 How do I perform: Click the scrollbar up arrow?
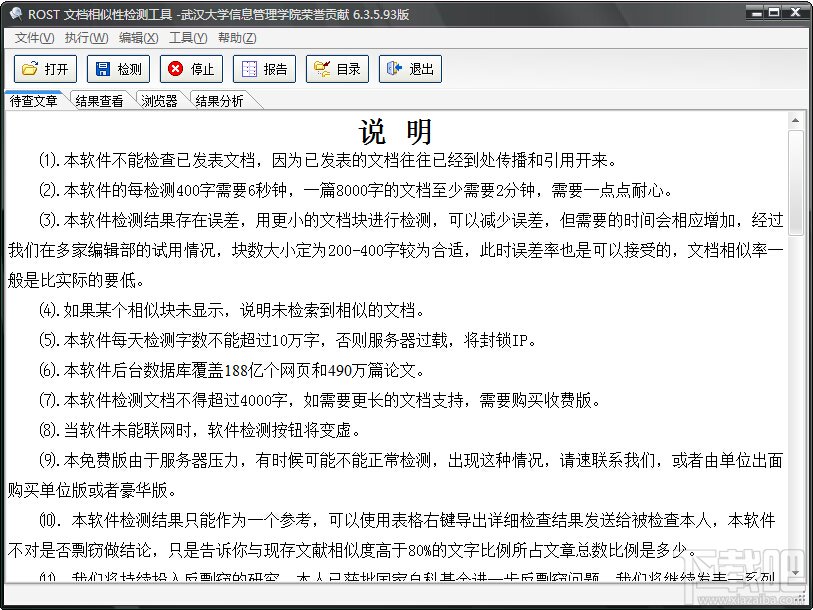[795, 121]
